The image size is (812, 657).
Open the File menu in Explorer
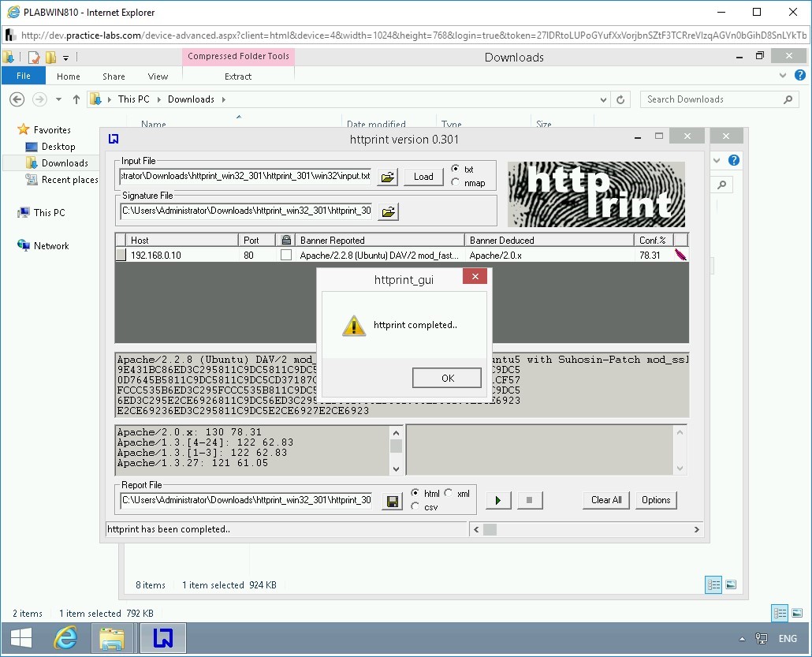pyautogui.click(x=24, y=77)
